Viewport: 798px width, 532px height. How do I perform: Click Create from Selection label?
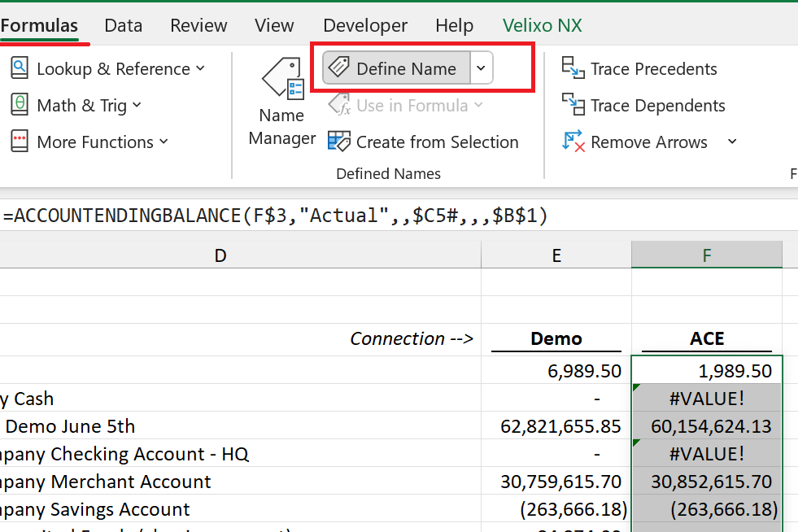tap(437, 142)
